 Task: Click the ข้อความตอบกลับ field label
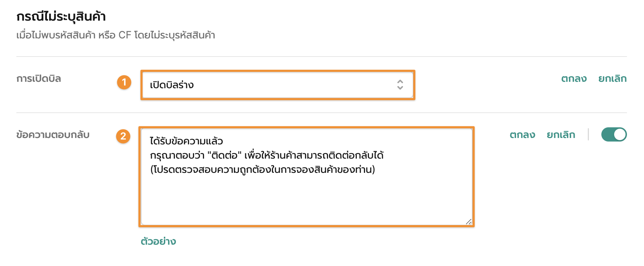coord(53,135)
